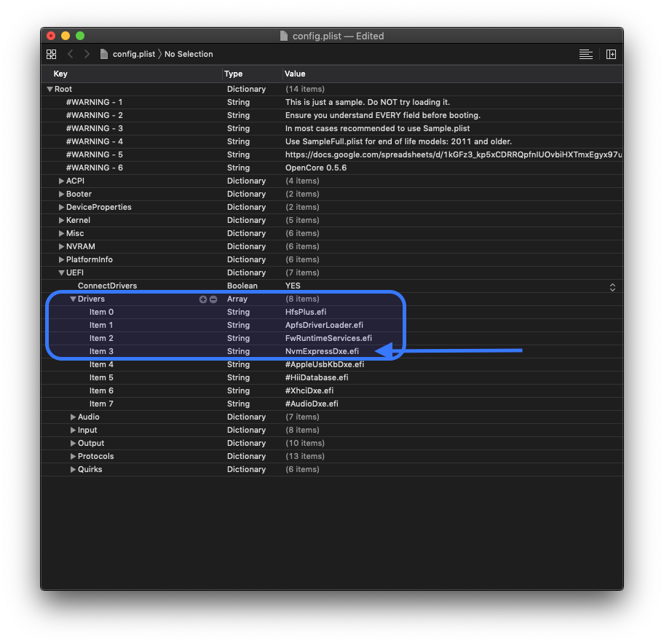Click the minus button on Drivers row
This screenshot has width=664, height=644.
click(x=213, y=299)
